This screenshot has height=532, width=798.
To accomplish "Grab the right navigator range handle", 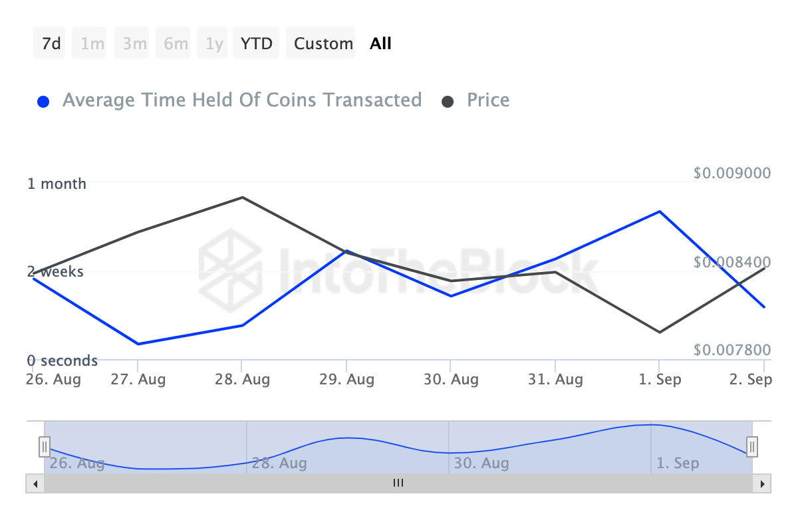I will tap(752, 446).
